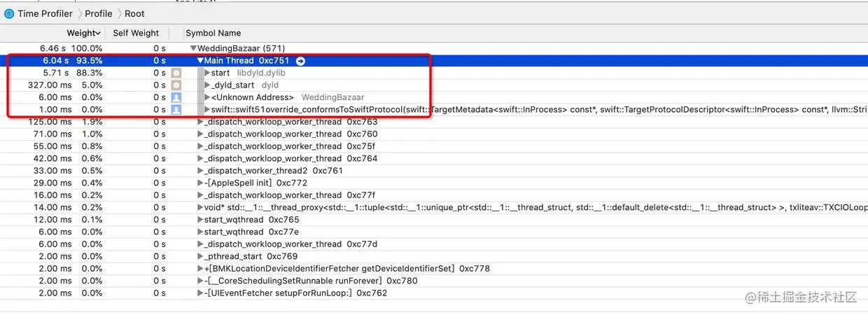
Task: Click the 5.71 s 88.3% weight cell
Action: [x=71, y=73]
